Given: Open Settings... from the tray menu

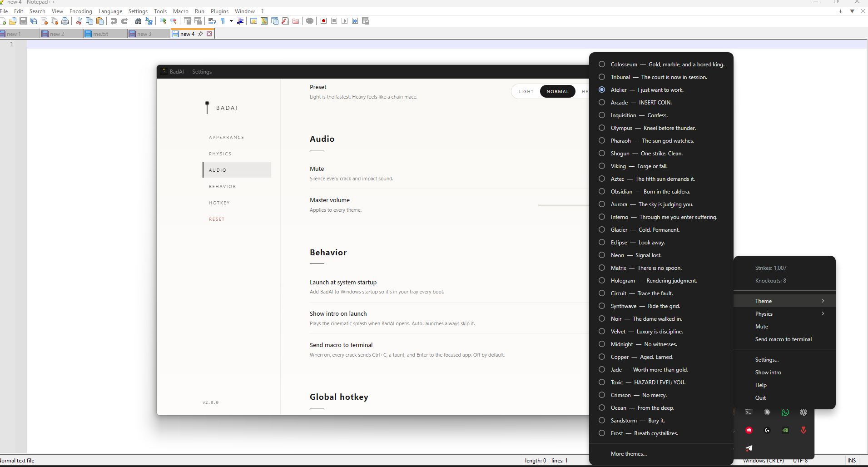Looking at the screenshot, I should click(784, 359).
